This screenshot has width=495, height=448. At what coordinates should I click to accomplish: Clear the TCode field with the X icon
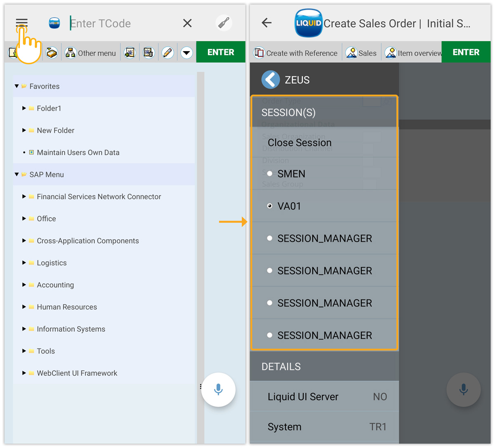187,23
